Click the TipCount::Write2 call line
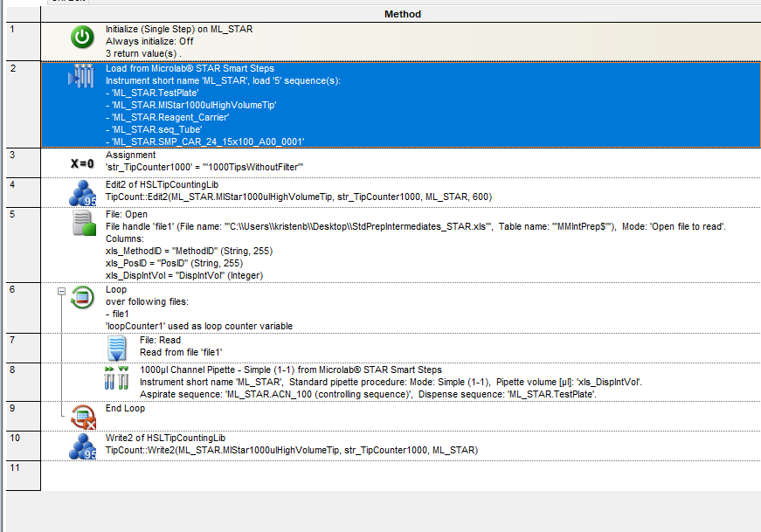The height and width of the screenshot is (532, 761). tap(292, 450)
